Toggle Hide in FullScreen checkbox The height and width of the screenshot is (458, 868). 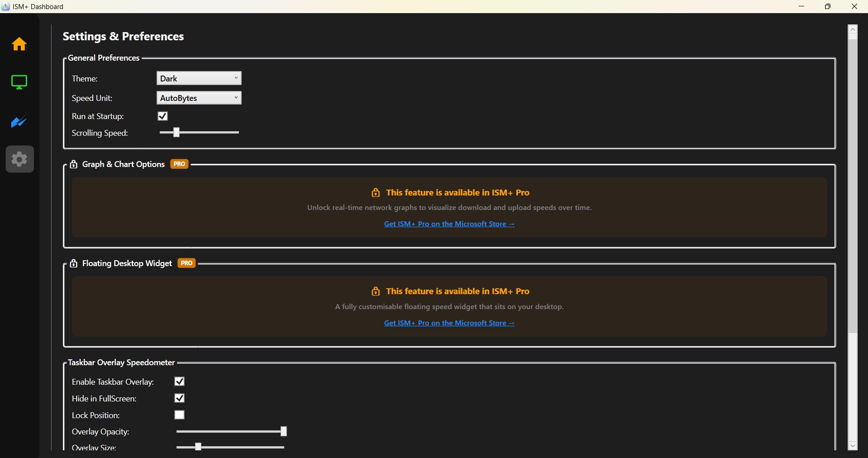pos(180,398)
